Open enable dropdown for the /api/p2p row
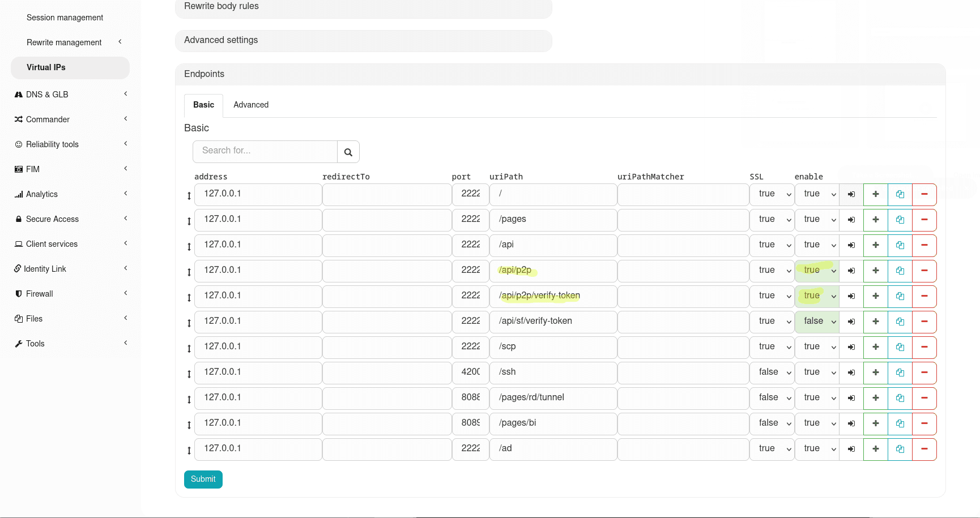 click(817, 271)
